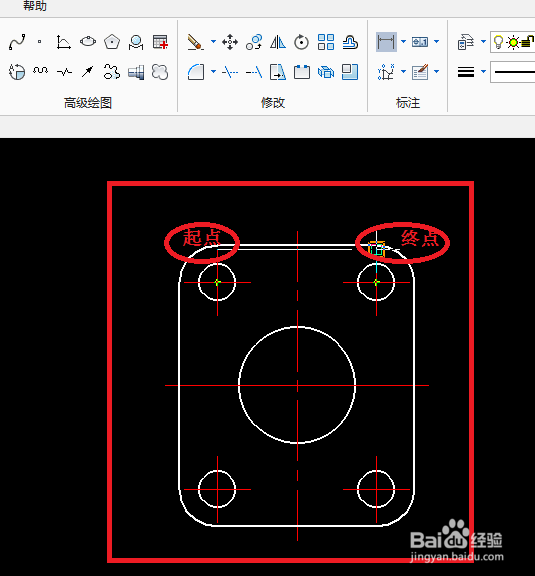Select the Arrow drawing tool
535x576 pixels.
[x=87, y=71]
